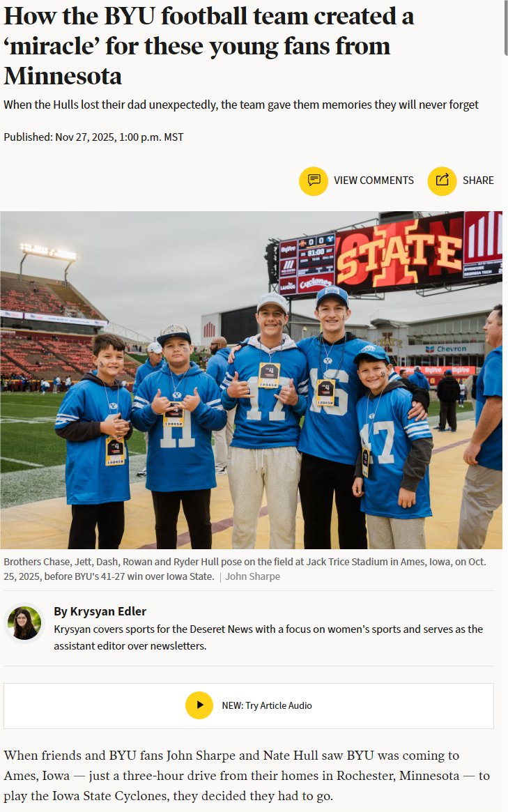Open the VIEW COMMENTS text link

point(374,181)
